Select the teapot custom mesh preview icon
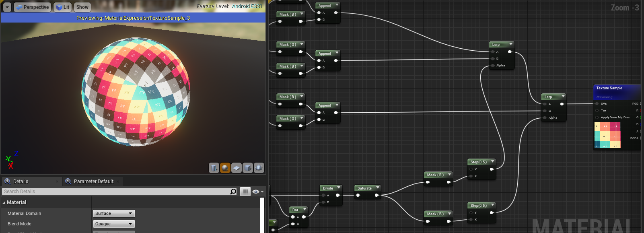 pos(259,168)
